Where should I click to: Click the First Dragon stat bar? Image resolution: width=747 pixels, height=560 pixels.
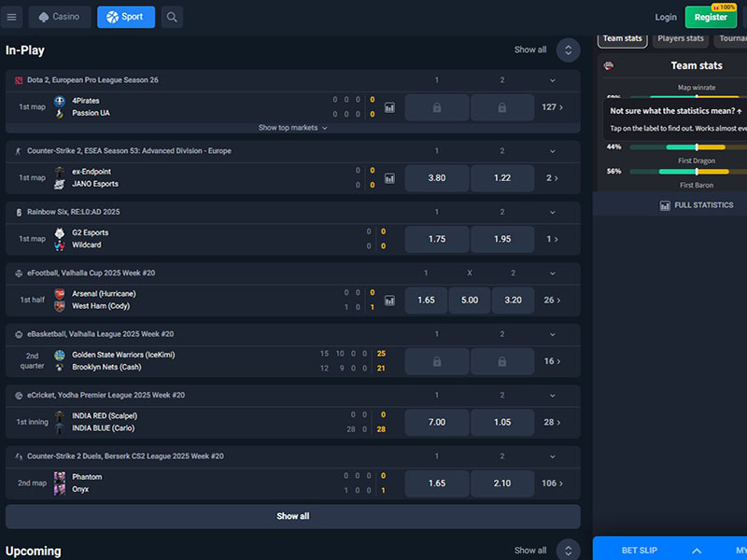(688, 147)
